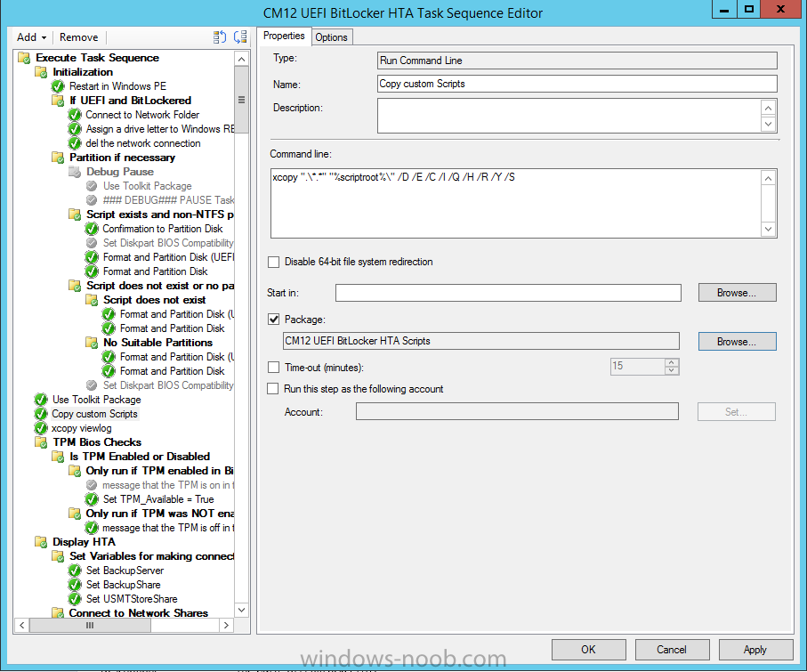This screenshot has width=807, height=672.
Task: Click the disabled Debug Pause folder icon
Action: pyautogui.click(x=75, y=172)
